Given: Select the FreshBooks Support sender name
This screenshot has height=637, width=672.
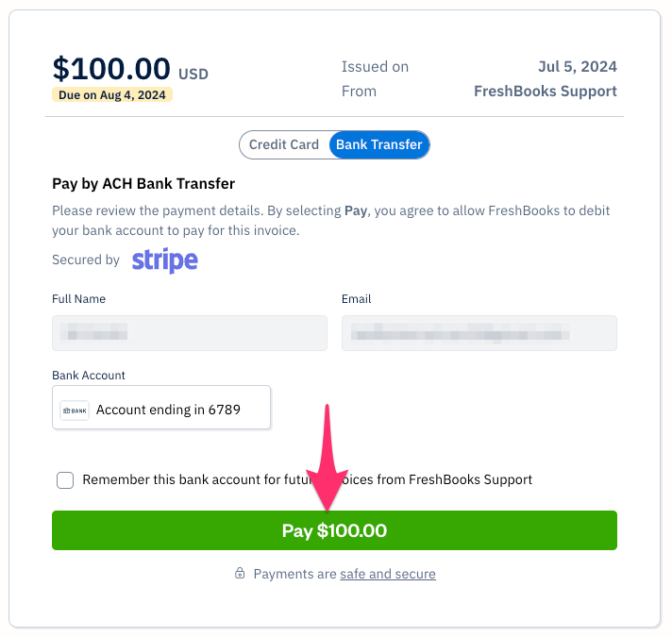Looking at the screenshot, I should tap(546, 92).
